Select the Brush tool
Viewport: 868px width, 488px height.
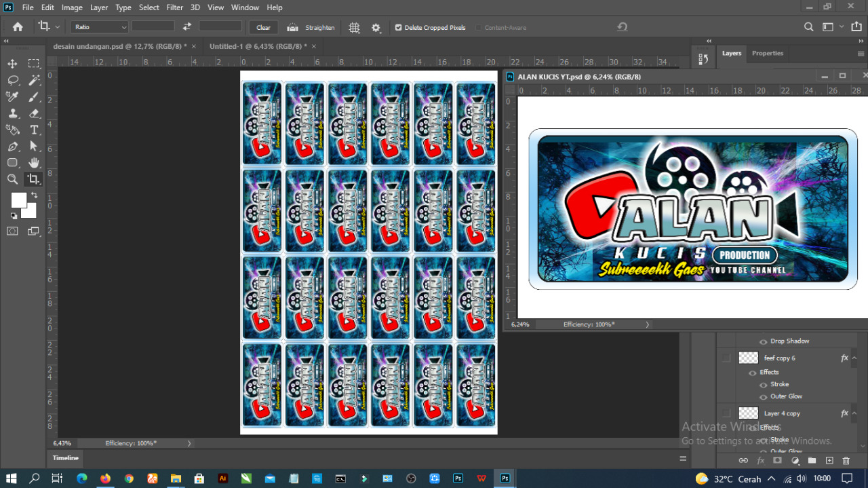pyautogui.click(x=34, y=97)
